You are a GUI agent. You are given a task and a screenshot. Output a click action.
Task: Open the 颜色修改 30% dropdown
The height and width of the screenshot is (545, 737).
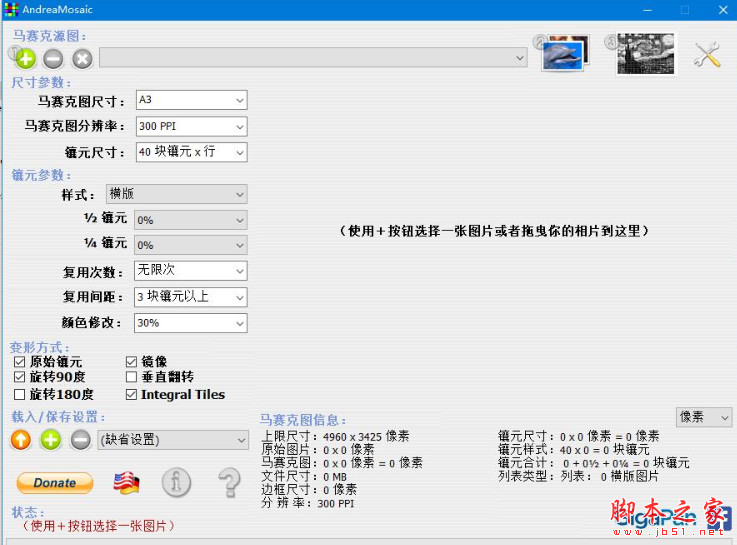(190, 323)
